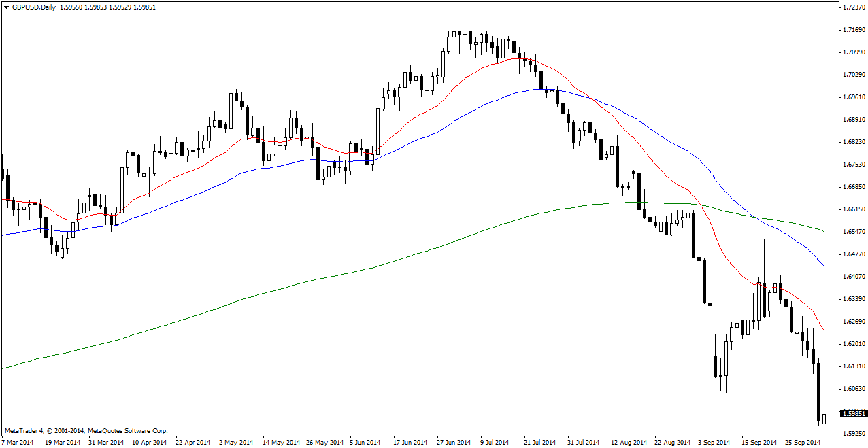Select the 12 Aug 2014 date label
The height and width of the screenshot is (448, 868).
click(629, 442)
